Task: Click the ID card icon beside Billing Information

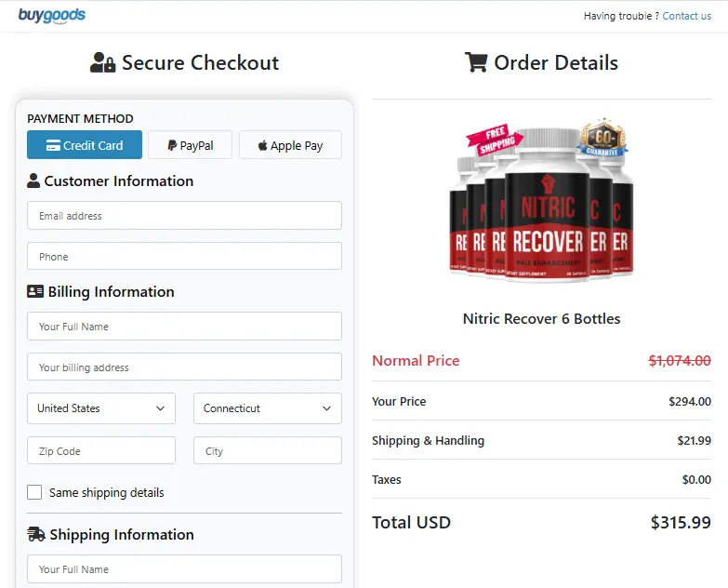Action: point(35,291)
